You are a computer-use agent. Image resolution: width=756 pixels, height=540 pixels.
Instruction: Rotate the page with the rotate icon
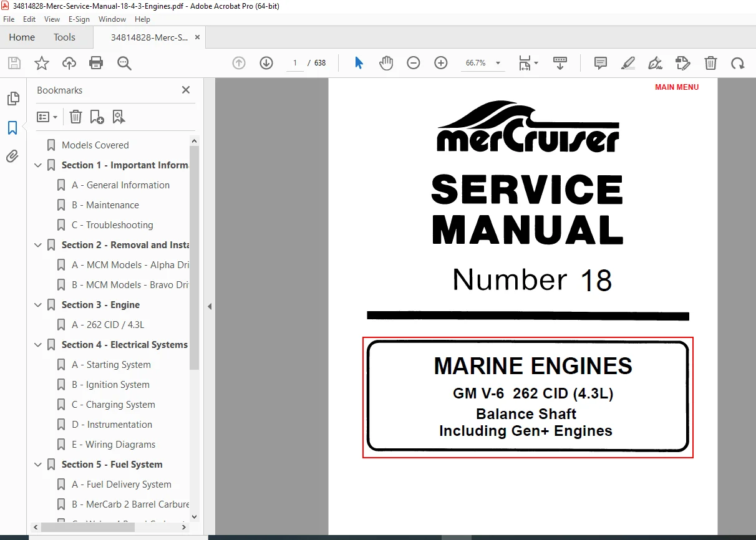click(738, 63)
